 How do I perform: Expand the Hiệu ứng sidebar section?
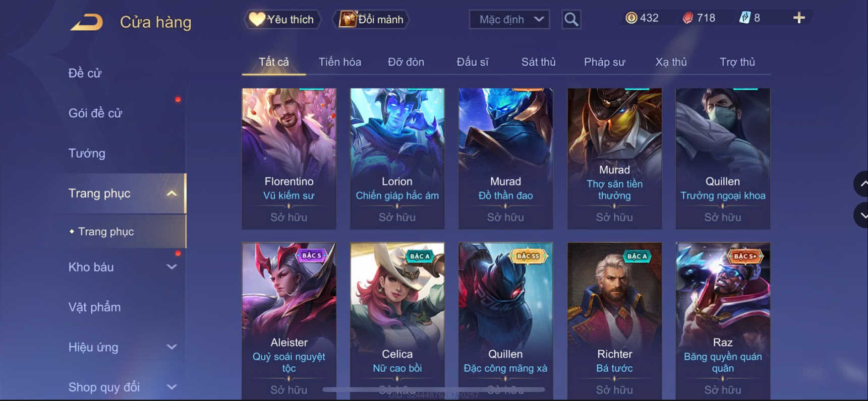point(171,347)
